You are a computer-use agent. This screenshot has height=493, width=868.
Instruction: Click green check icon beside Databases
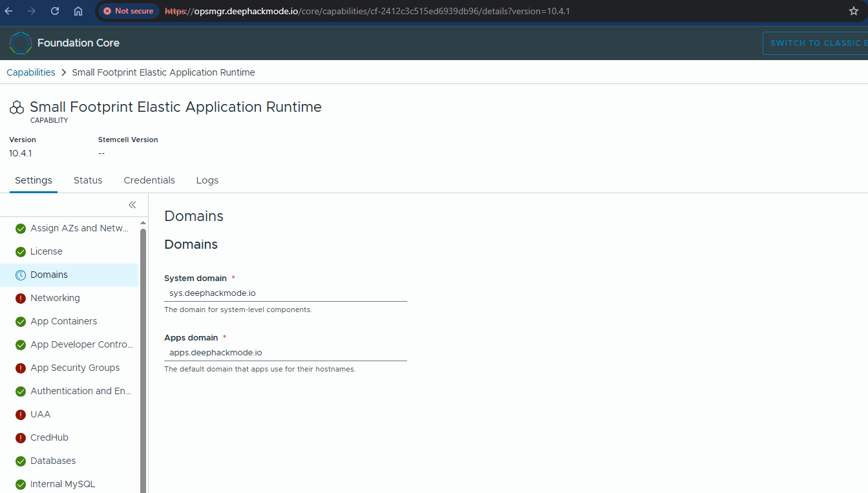coord(21,461)
